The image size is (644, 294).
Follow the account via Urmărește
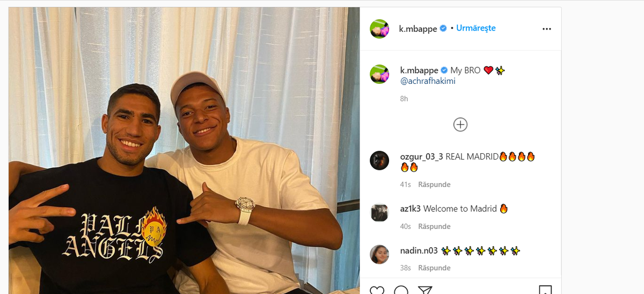point(475,28)
